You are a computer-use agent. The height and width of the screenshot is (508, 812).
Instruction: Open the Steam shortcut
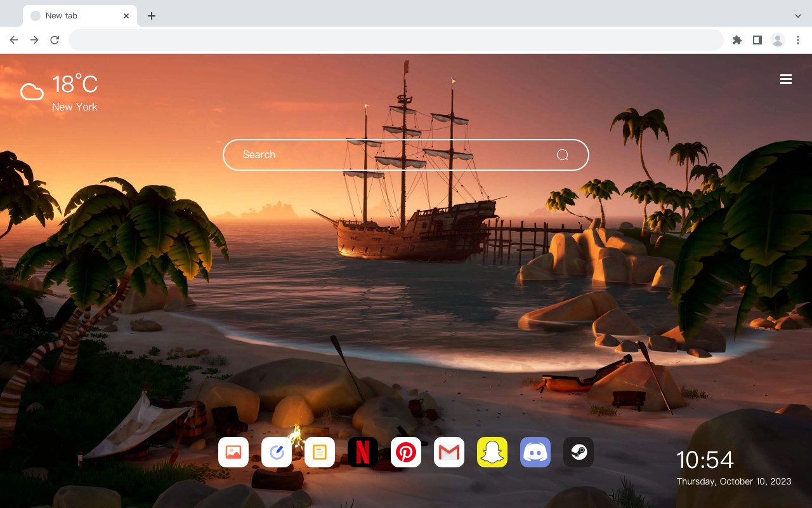(x=579, y=452)
